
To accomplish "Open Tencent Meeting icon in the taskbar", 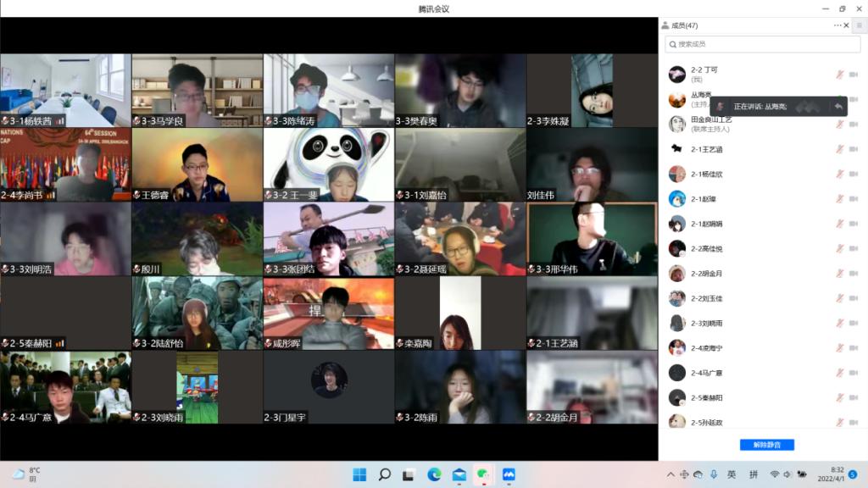I will [509, 474].
